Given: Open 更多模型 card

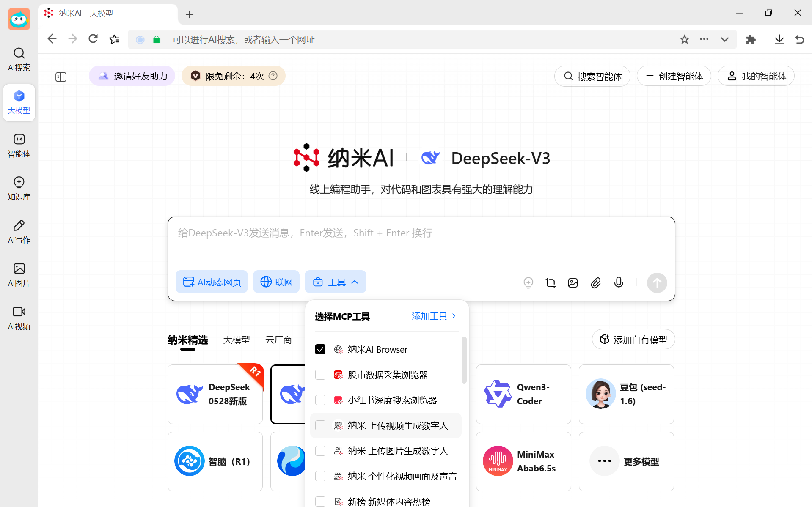Looking at the screenshot, I should pyautogui.click(x=626, y=461).
